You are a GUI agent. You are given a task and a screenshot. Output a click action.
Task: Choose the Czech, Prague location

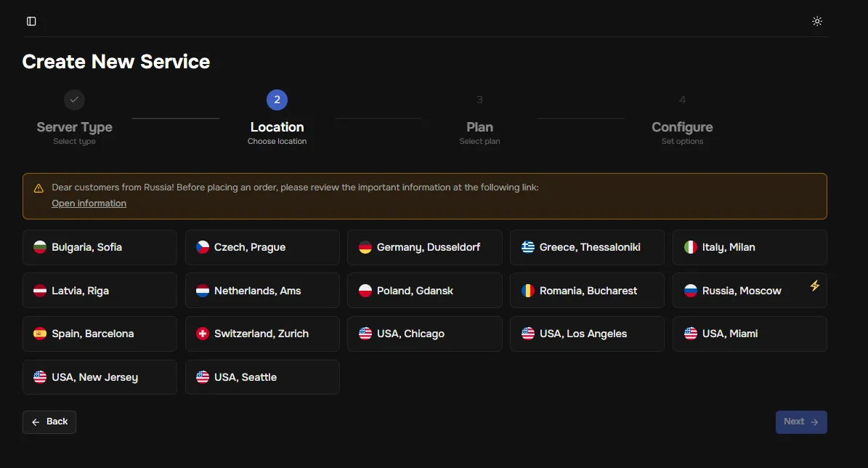[262, 247]
